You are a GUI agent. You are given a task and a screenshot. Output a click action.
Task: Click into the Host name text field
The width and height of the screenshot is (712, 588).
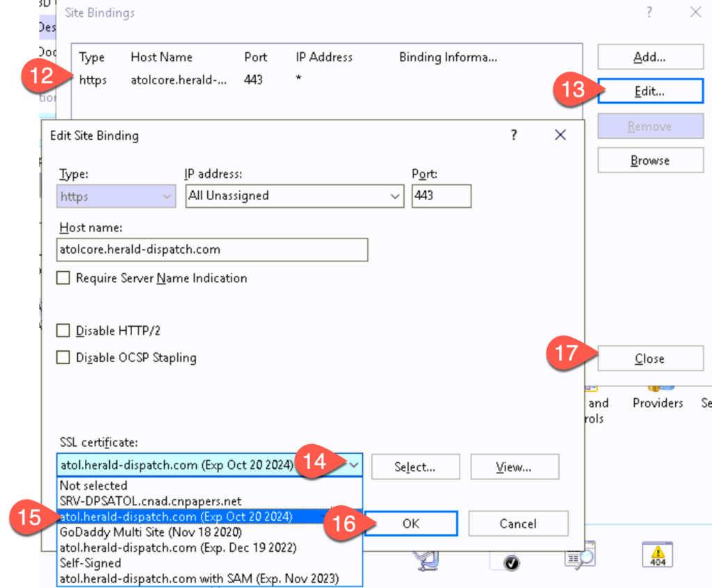coord(212,249)
